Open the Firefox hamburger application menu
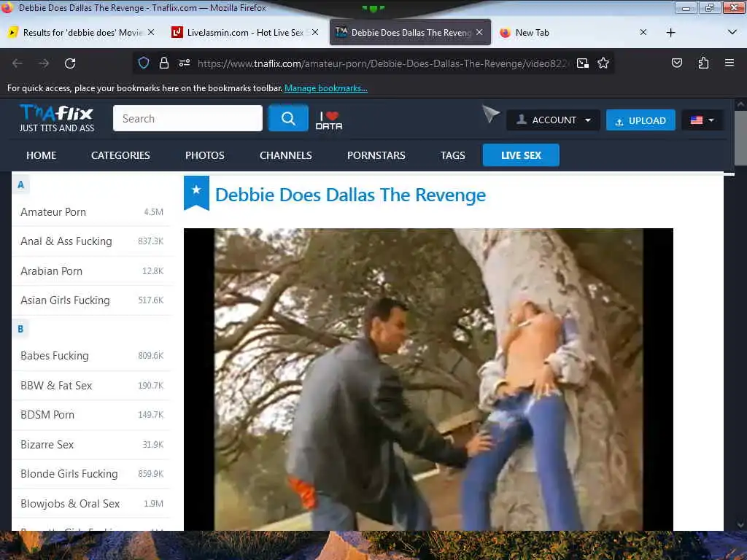The image size is (747, 560). [x=729, y=63]
